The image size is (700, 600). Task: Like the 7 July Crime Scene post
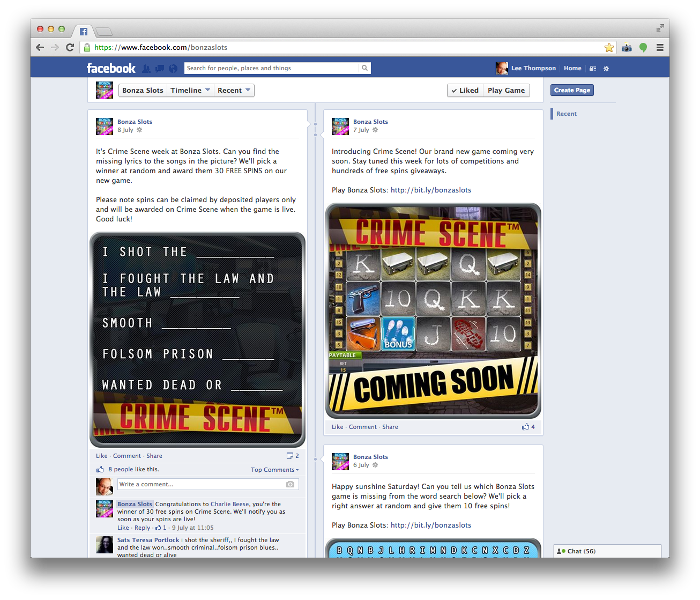tap(338, 427)
